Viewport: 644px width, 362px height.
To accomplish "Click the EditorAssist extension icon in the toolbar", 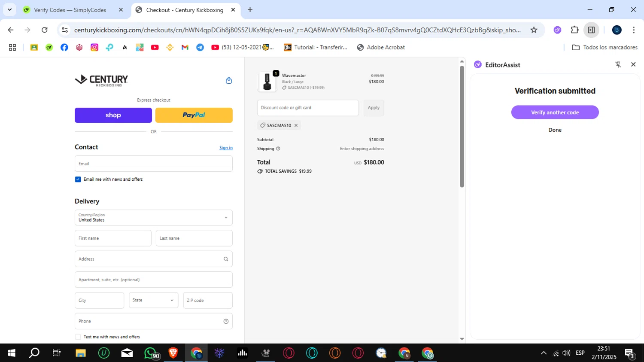I will (557, 30).
